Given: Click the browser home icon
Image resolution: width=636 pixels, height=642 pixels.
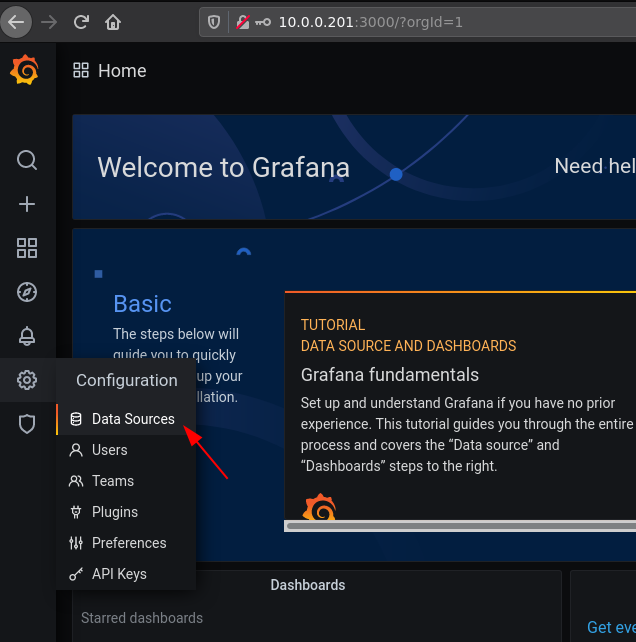Looking at the screenshot, I should [113, 22].
